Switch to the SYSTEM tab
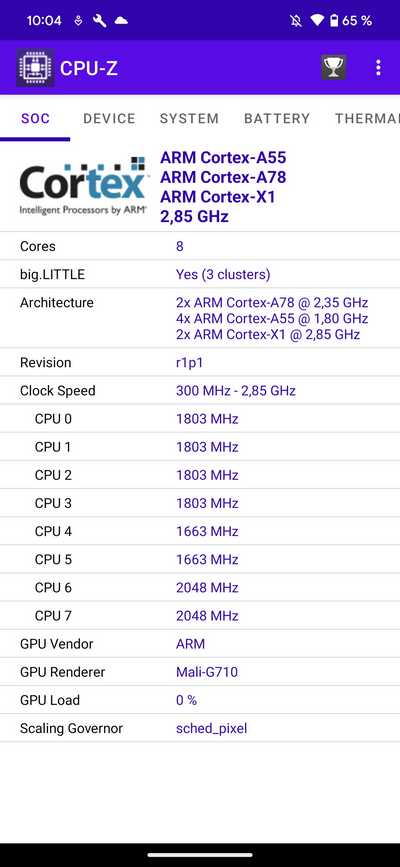Image resolution: width=400 pixels, height=867 pixels. click(x=189, y=118)
